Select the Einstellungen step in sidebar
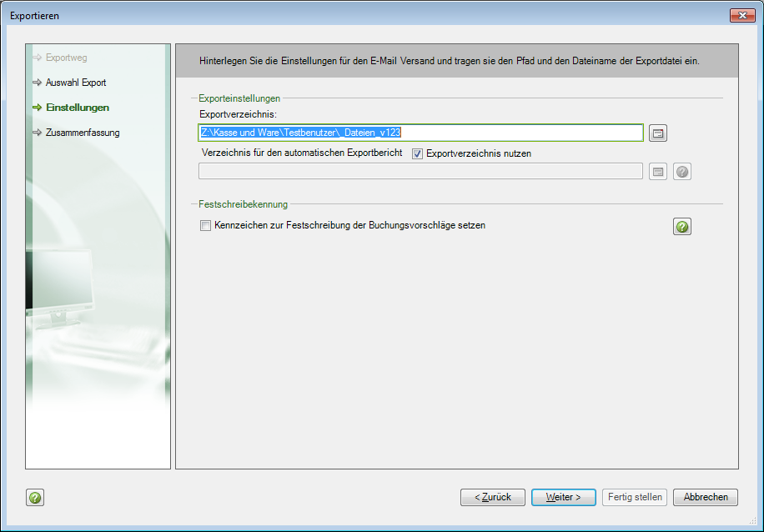The height and width of the screenshot is (532, 764). (x=77, y=108)
